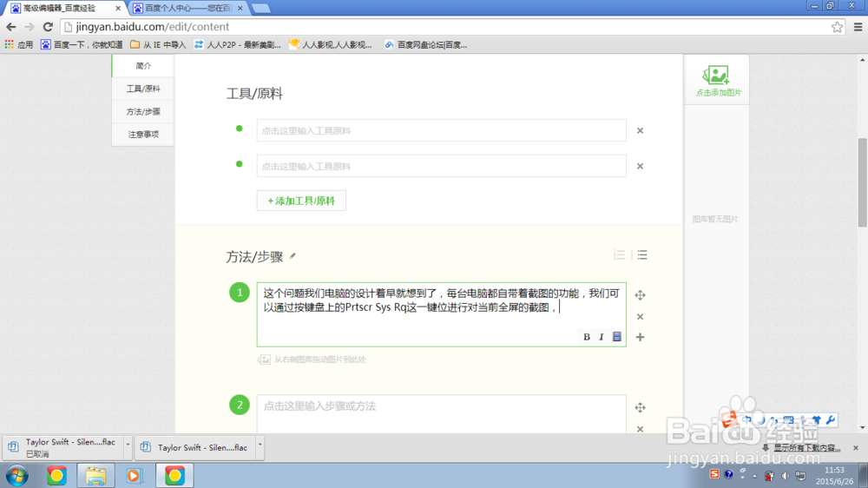Click the wrench icon in Sogou toolbar

[831, 420]
